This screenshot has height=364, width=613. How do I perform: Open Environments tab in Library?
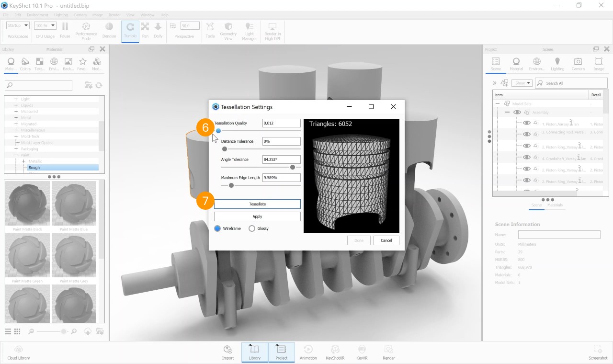(x=54, y=64)
